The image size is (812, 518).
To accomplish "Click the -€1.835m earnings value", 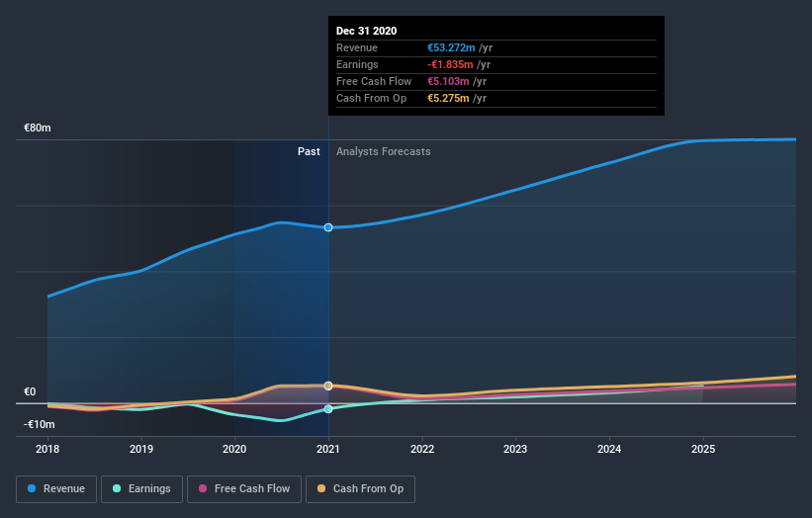I will tap(450, 64).
